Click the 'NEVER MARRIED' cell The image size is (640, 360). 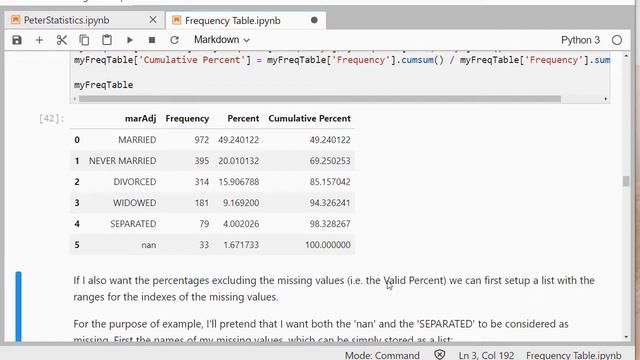[122, 161]
